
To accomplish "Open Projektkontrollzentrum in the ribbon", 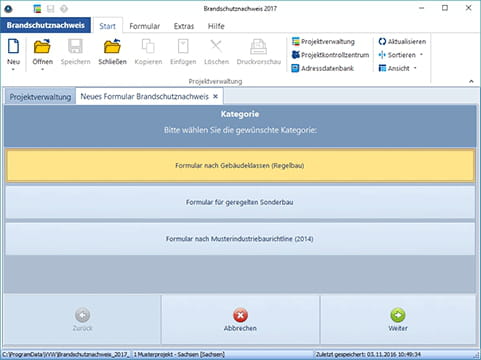I will [x=330, y=55].
